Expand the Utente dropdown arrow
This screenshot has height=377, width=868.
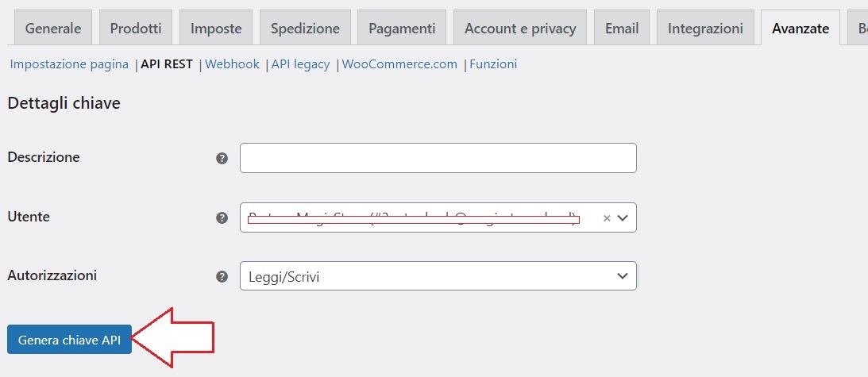(623, 218)
